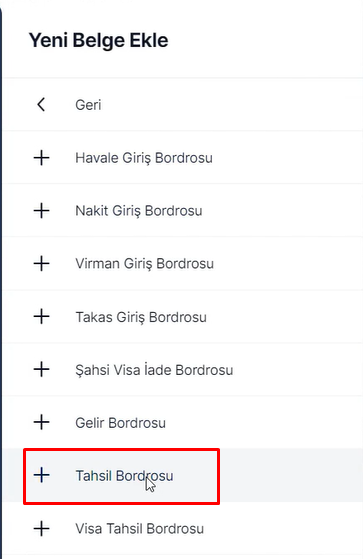Click plus icon beside Takas Giriş Bordrosu

pyautogui.click(x=41, y=317)
